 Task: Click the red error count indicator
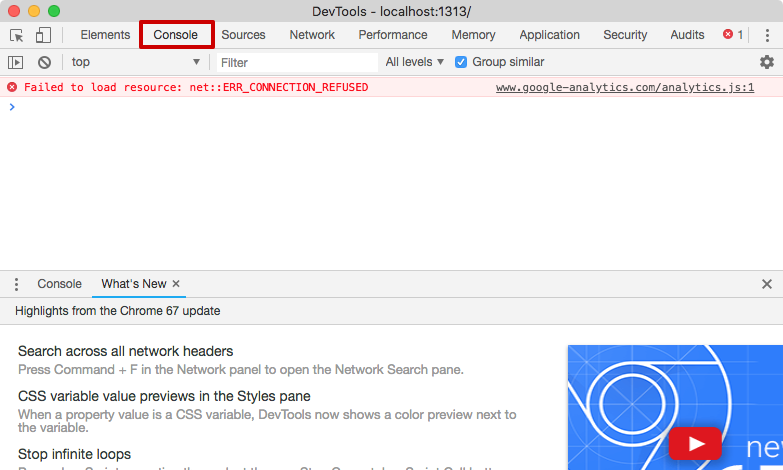click(733, 34)
